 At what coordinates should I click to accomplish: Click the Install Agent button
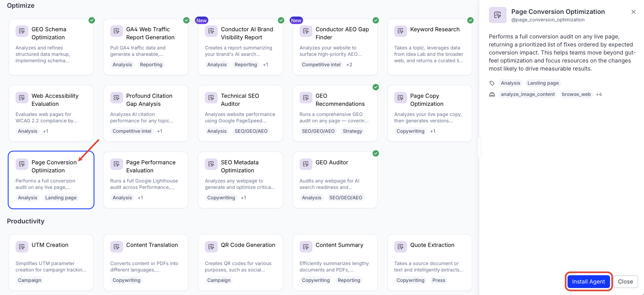point(588,281)
